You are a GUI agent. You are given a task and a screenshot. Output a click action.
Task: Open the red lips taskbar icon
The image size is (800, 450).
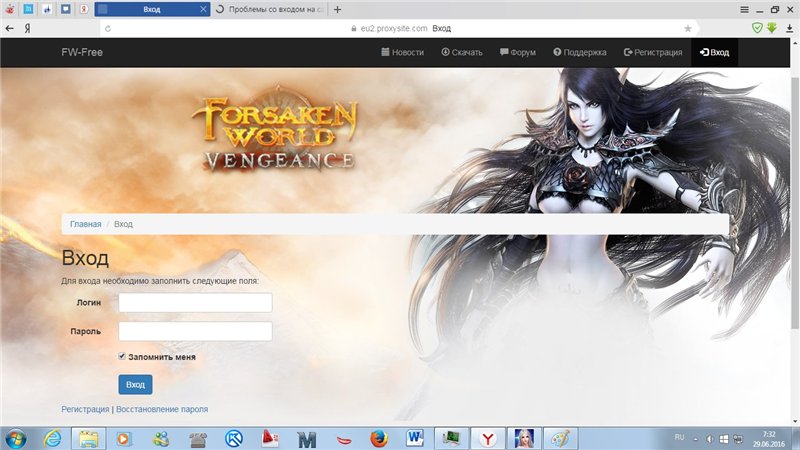(344, 440)
